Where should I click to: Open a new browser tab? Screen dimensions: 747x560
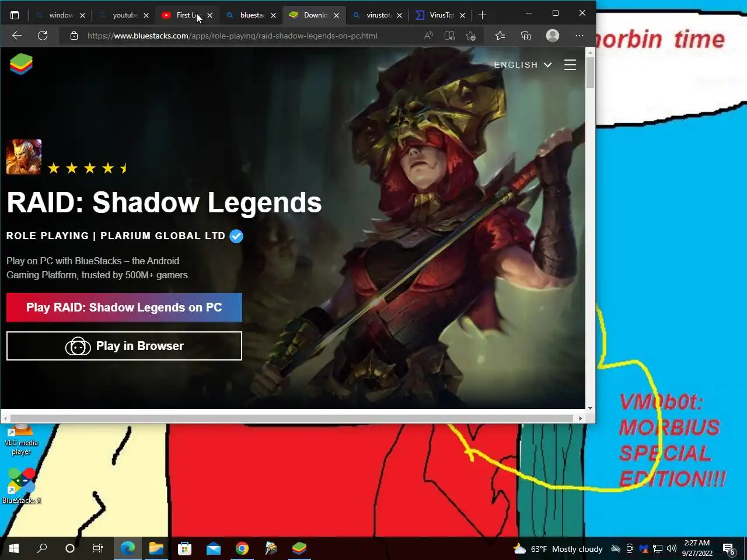pyautogui.click(x=482, y=15)
